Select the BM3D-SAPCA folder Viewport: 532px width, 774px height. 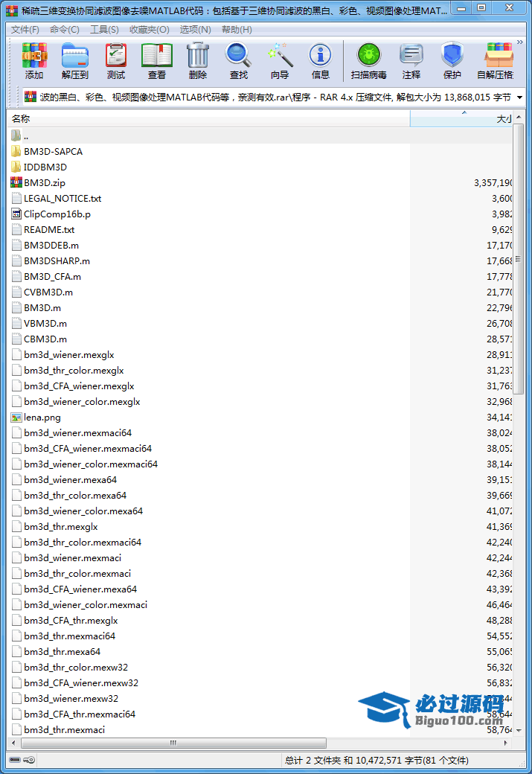point(53,151)
